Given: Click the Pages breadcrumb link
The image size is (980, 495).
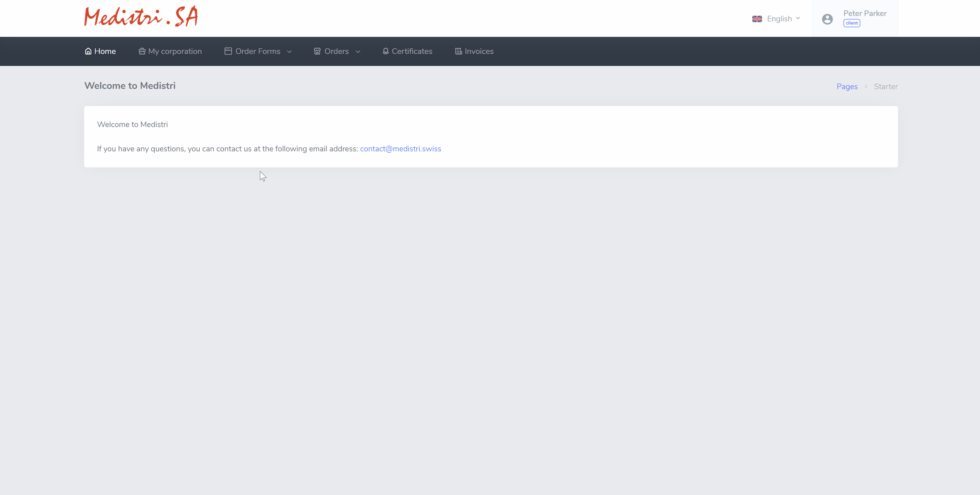Looking at the screenshot, I should pyautogui.click(x=847, y=87).
